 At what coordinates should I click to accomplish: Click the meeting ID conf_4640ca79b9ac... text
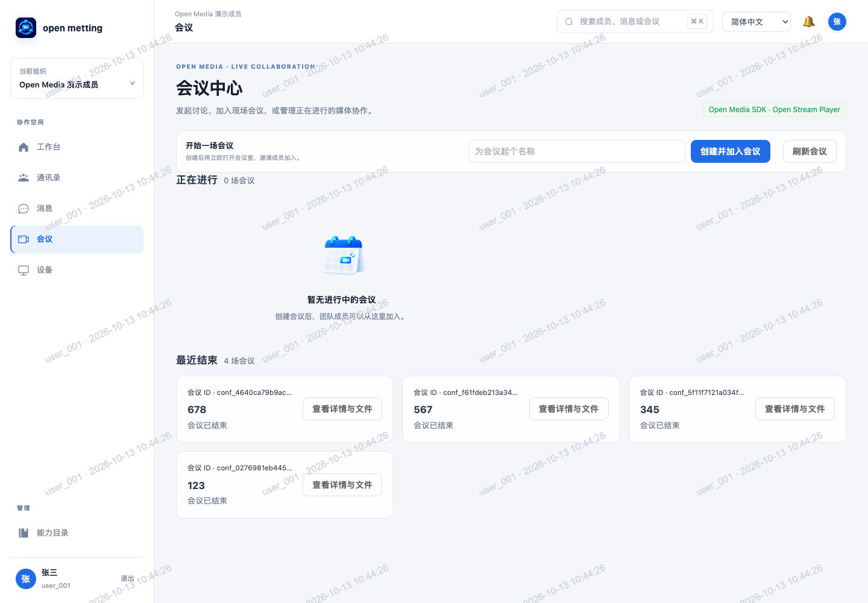[240, 393]
